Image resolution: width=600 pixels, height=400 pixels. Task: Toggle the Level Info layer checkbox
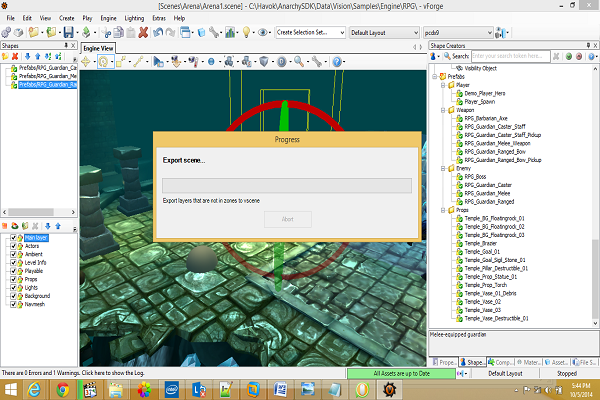coord(13,263)
